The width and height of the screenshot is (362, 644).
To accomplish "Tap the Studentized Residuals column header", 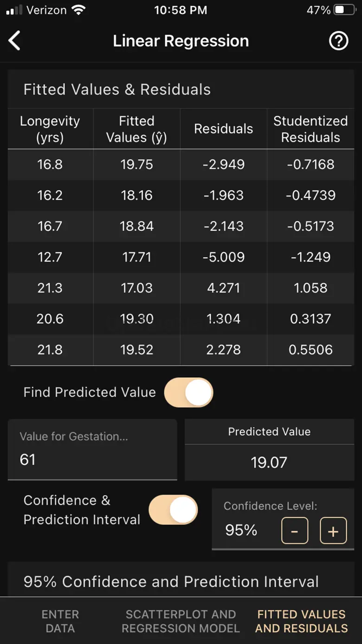I will pyautogui.click(x=310, y=129).
